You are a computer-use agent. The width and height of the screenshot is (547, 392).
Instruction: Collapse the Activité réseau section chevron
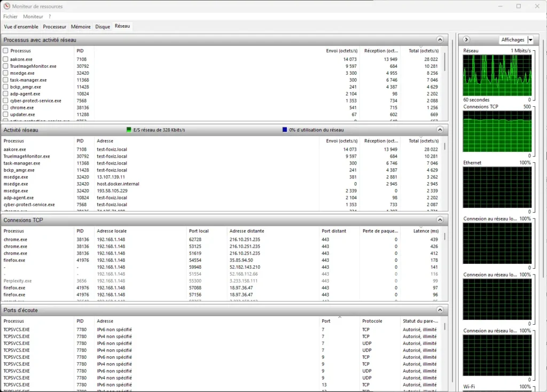pos(440,130)
